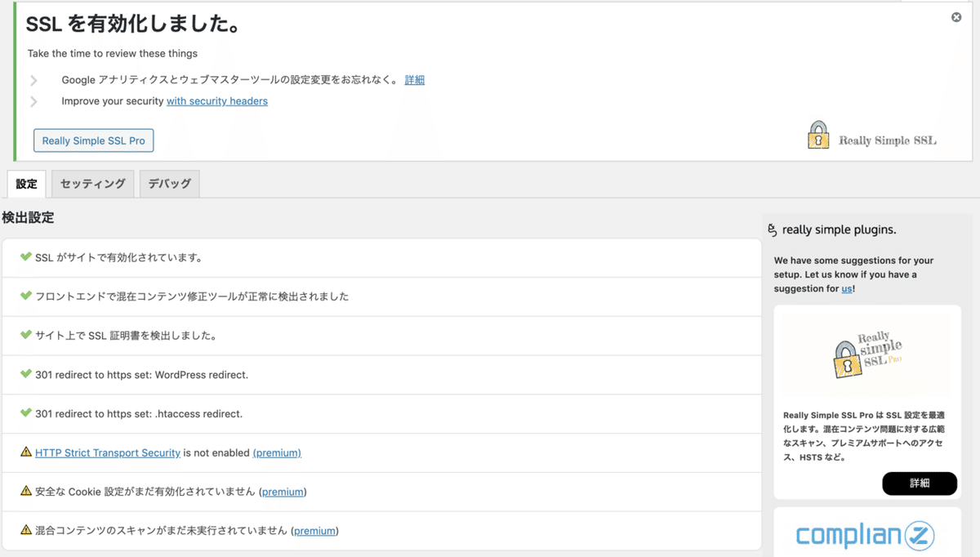Open the セッティング tab

pyautogui.click(x=93, y=184)
